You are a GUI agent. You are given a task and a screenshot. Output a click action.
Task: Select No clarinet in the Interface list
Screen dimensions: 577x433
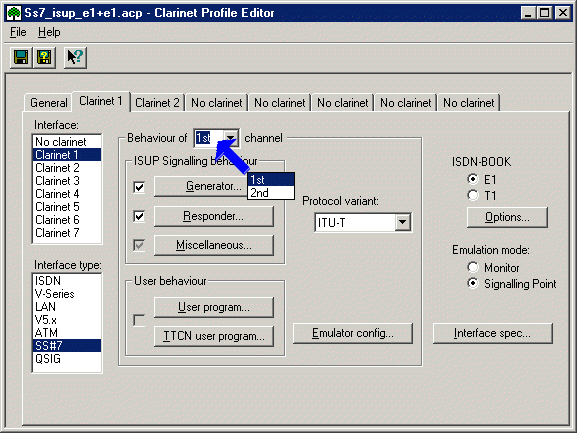click(67, 142)
